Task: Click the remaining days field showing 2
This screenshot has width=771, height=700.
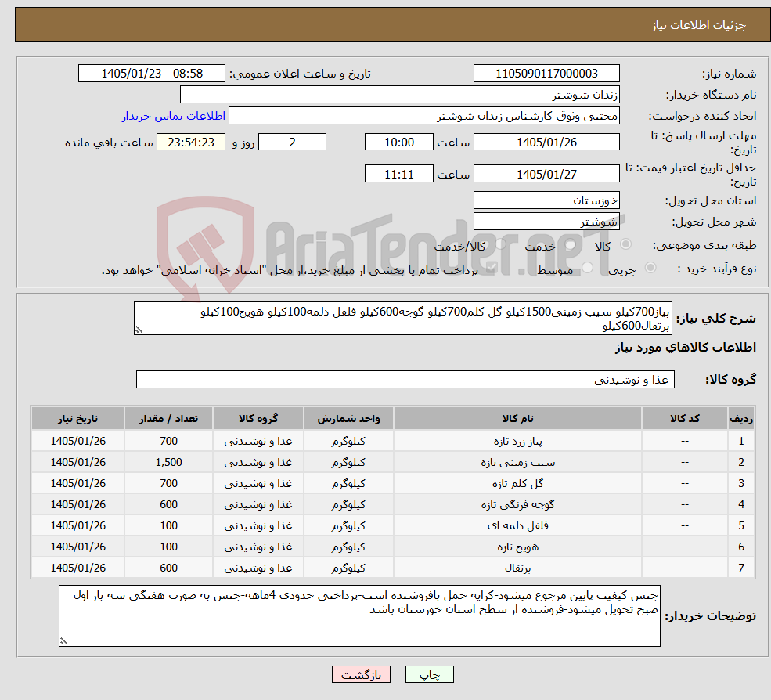Action: pos(292,143)
